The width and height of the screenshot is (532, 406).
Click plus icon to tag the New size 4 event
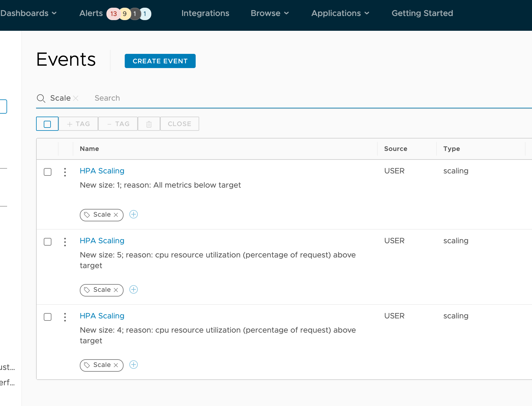(x=134, y=365)
